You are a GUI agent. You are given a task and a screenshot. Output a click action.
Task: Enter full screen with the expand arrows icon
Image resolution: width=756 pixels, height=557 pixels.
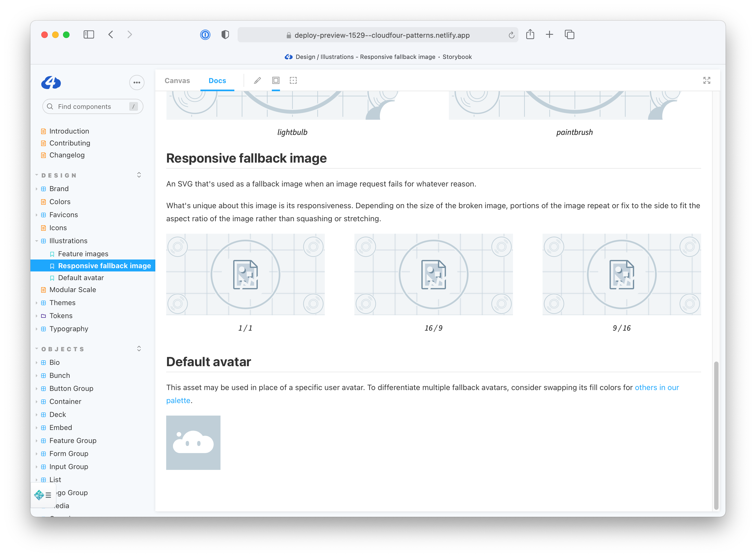(706, 81)
